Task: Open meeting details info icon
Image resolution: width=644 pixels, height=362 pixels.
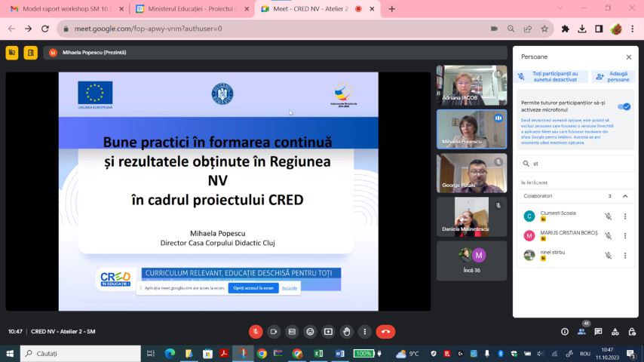Action: point(564,332)
